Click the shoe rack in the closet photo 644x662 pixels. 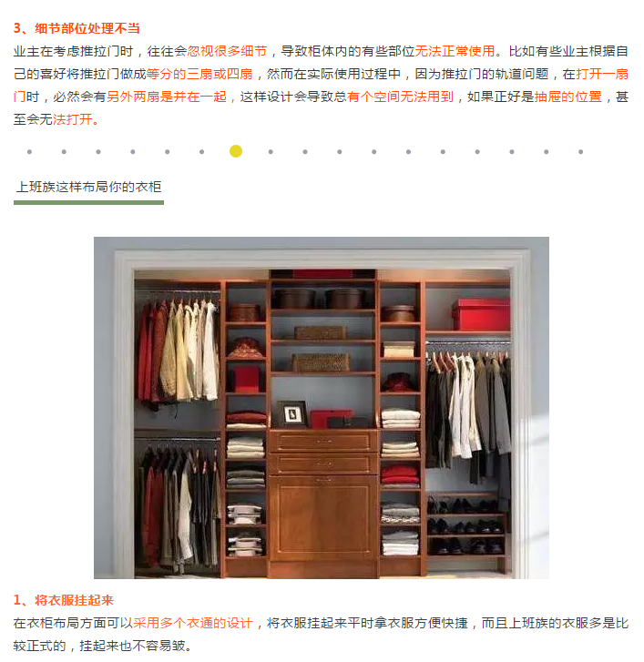point(465,526)
